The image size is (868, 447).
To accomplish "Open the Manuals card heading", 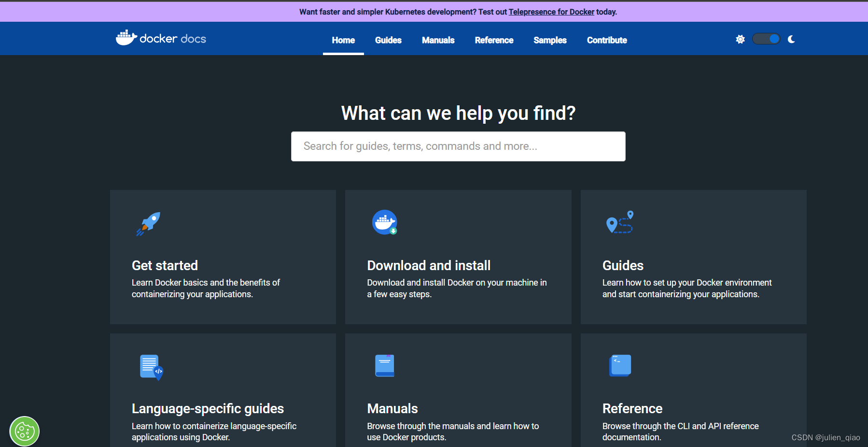I will tap(392, 409).
